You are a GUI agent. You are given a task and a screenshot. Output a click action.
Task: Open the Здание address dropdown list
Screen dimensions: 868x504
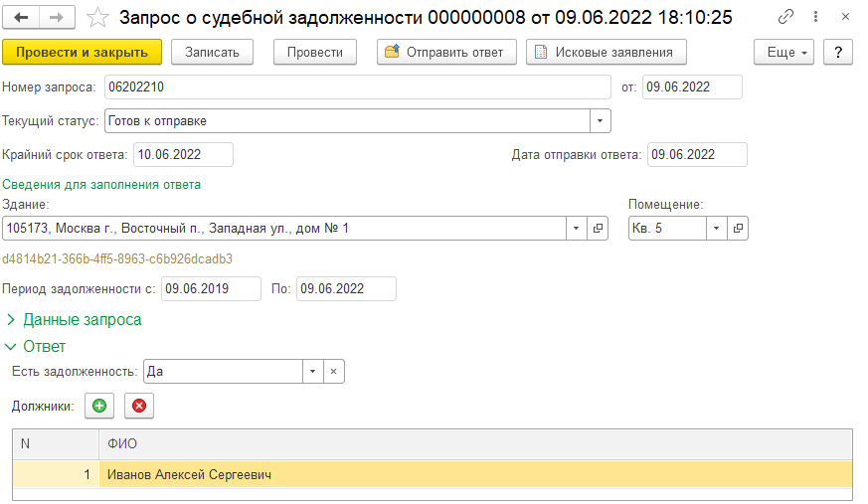point(577,229)
